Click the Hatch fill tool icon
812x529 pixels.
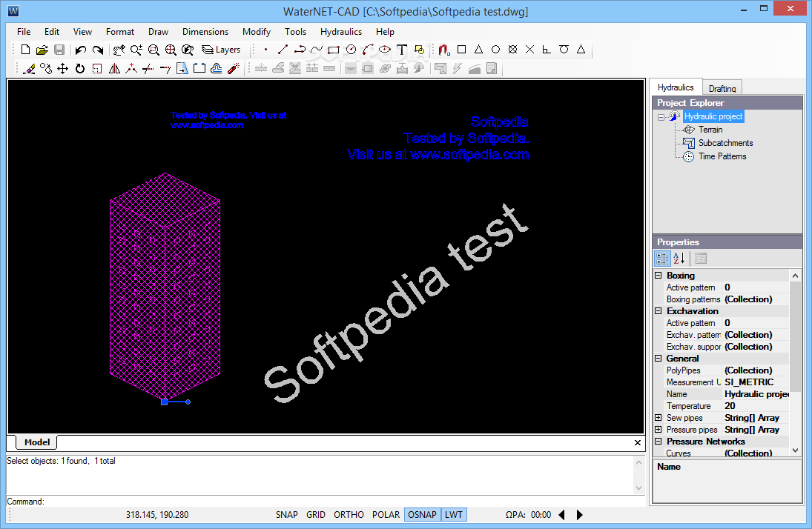pyautogui.click(x=419, y=50)
